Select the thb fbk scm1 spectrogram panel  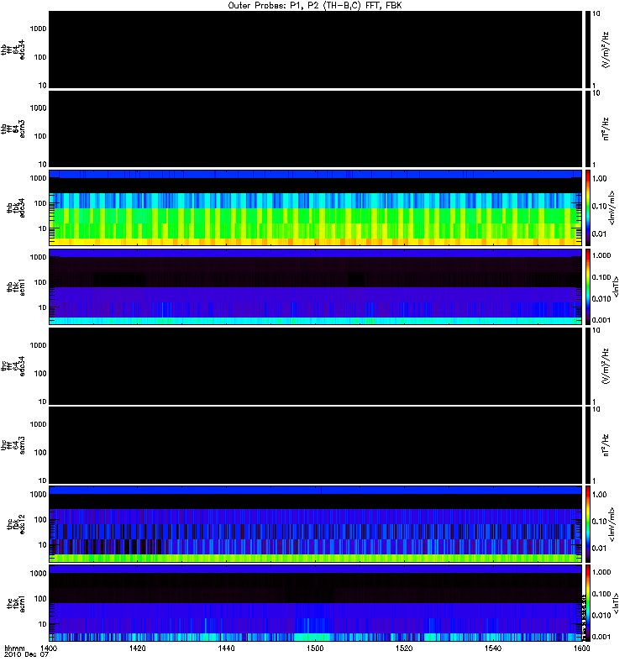(316, 286)
